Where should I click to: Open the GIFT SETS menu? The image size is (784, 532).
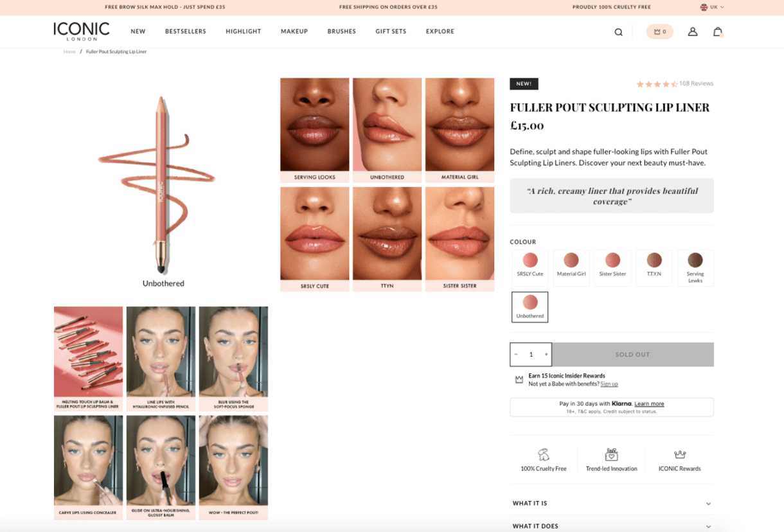(x=391, y=31)
